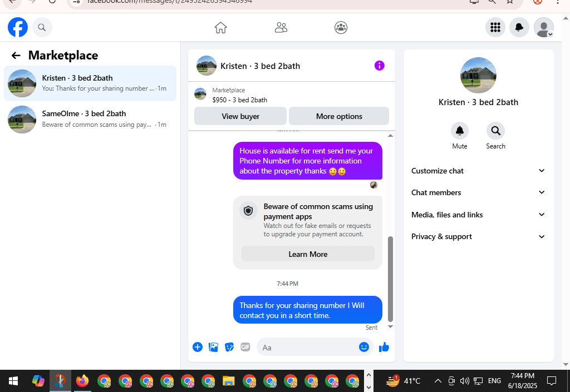Click blue Thanks for your sharing message

[x=307, y=310]
